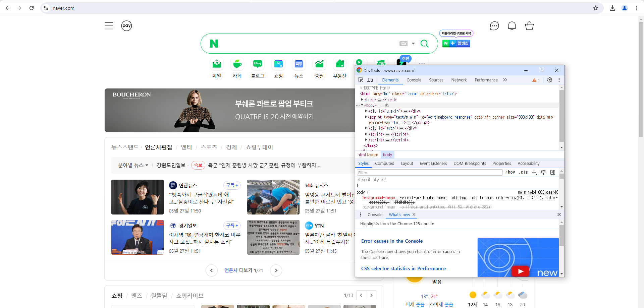Screen dimensions: 644x308
Task: Open the main.fab41863.css:40 source link
Action: pos(538,192)
